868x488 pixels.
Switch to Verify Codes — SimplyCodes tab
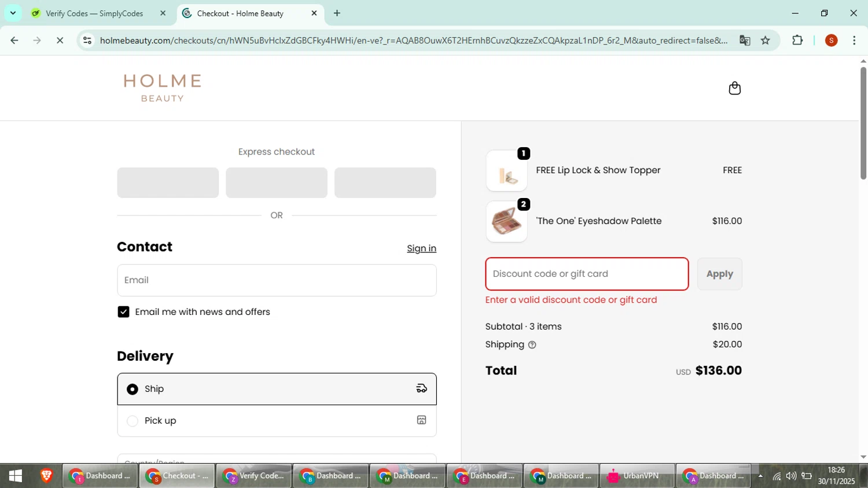[x=98, y=13]
